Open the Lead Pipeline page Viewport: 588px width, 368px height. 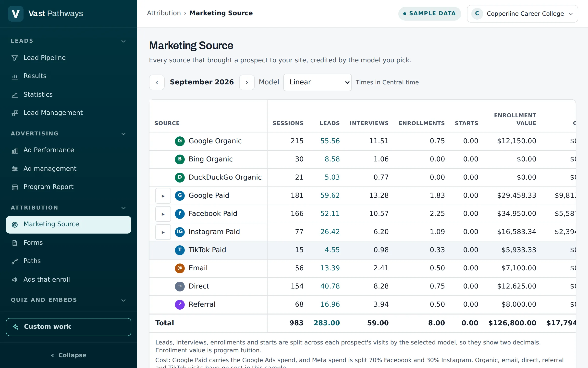tap(69, 58)
